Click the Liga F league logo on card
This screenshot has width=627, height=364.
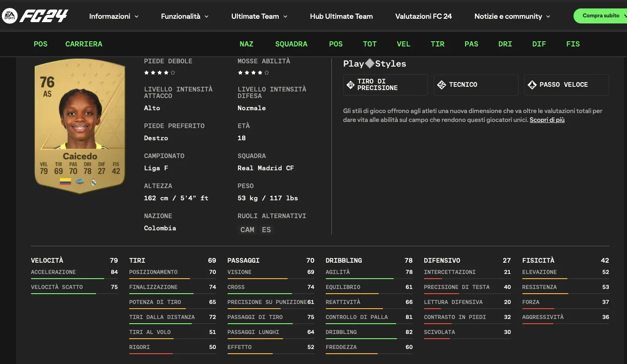80,182
